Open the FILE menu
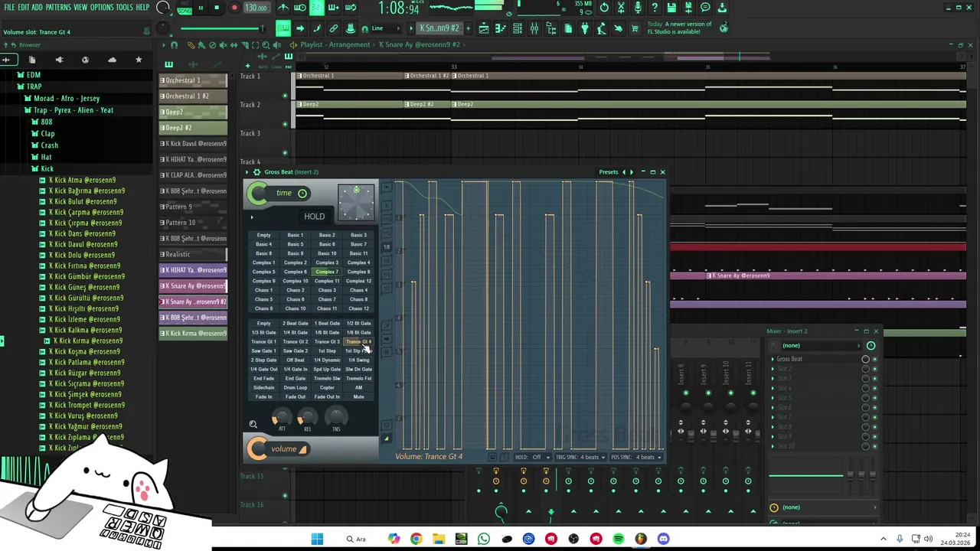This screenshot has height=551, width=980. click(9, 8)
